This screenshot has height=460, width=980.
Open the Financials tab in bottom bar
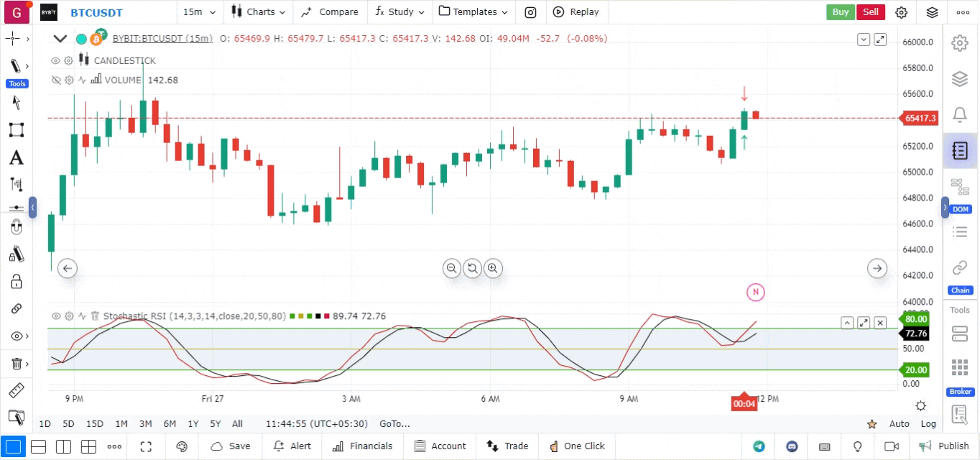(x=363, y=446)
